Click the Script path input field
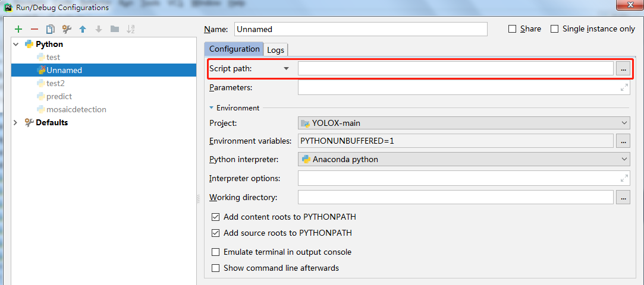644x285 pixels. [x=455, y=68]
